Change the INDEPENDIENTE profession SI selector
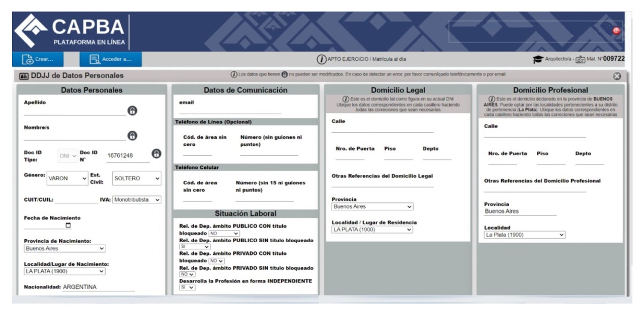Screen dimensions: 644x315 tap(187, 287)
